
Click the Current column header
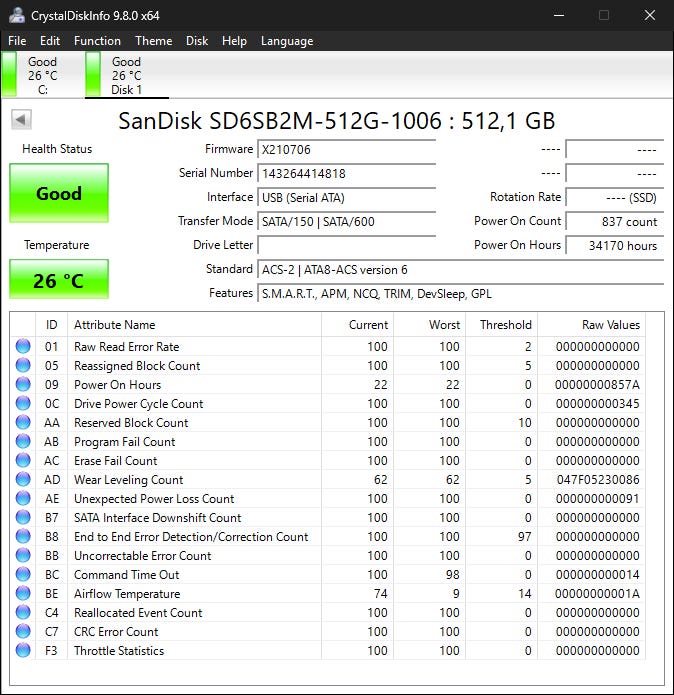click(x=357, y=324)
